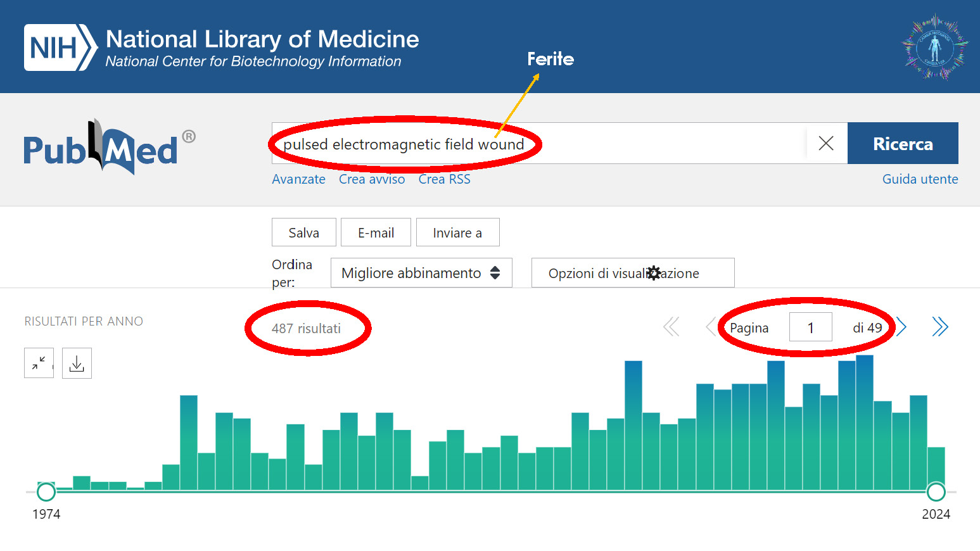
Task: Go to the next results page arrow
Action: click(x=901, y=327)
